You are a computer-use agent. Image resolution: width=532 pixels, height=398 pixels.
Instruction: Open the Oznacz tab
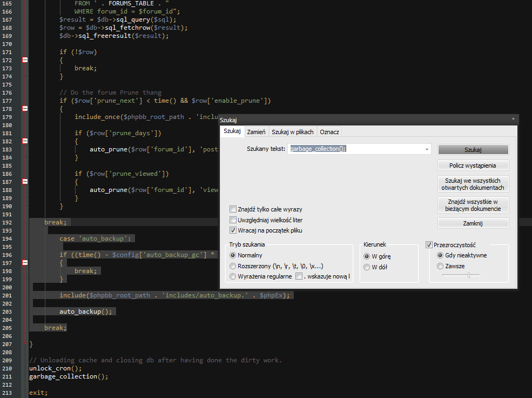(x=329, y=132)
